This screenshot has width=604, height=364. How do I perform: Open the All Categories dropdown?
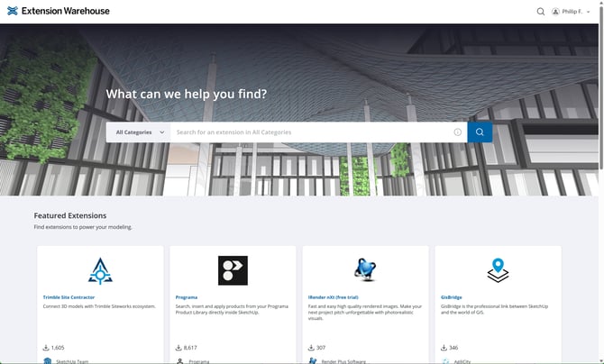138,132
